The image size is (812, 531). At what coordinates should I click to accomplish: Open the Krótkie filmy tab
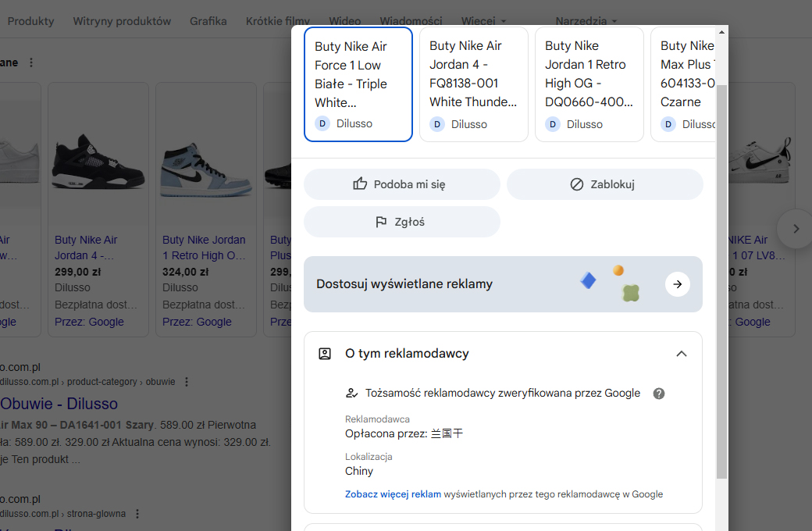coord(278,21)
